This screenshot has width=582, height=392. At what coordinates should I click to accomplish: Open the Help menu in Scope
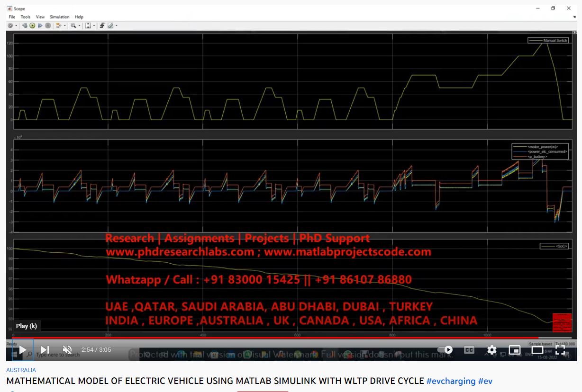[79, 17]
